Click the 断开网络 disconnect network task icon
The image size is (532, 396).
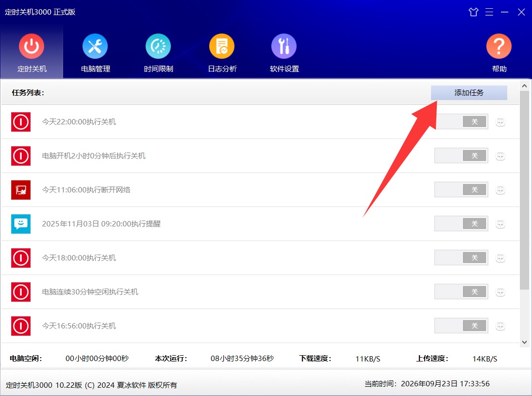click(21, 190)
